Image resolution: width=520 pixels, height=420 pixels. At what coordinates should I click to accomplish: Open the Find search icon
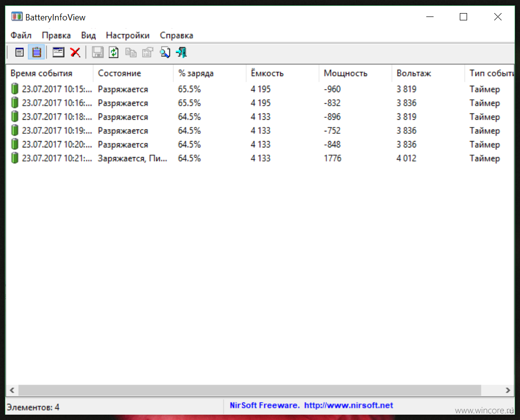point(165,52)
